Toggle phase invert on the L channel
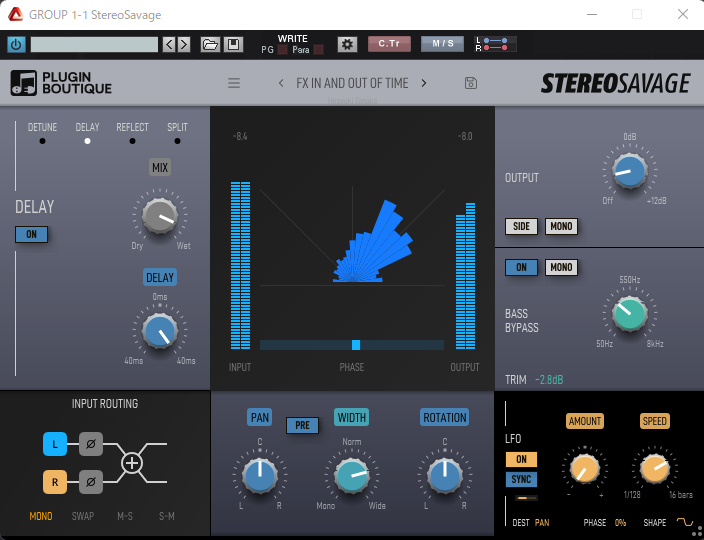 click(x=91, y=444)
